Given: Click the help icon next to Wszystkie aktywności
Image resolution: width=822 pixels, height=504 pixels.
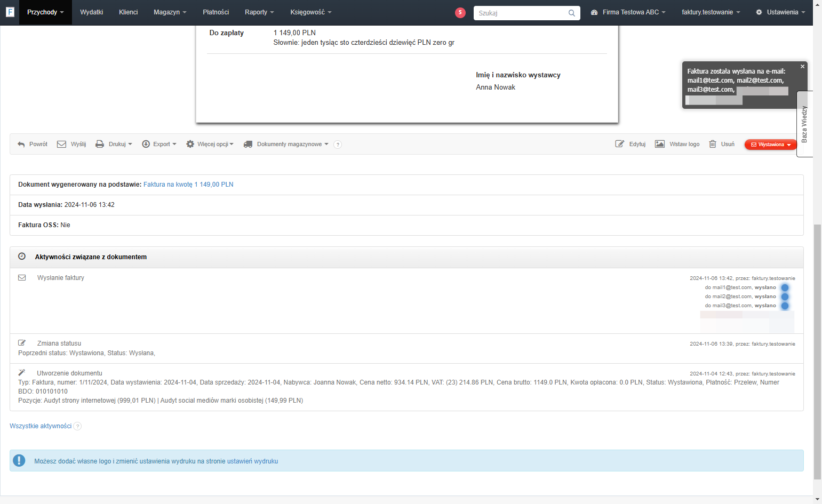Looking at the screenshot, I should click(x=78, y=426).
